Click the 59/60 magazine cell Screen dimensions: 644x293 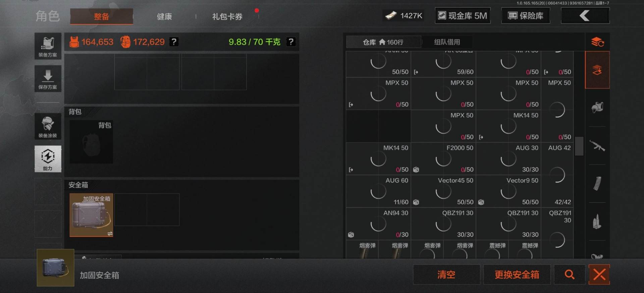click(443, 64)
